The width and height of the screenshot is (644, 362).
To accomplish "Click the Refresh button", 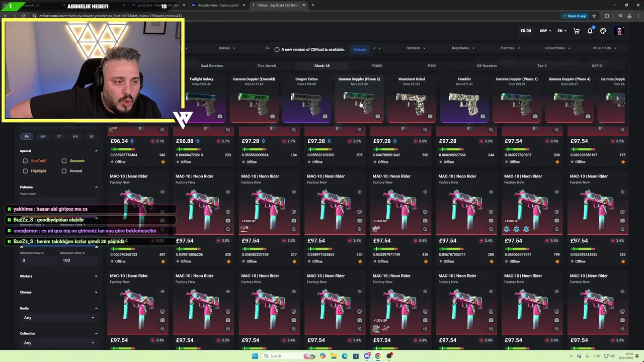I will (360, 49).
